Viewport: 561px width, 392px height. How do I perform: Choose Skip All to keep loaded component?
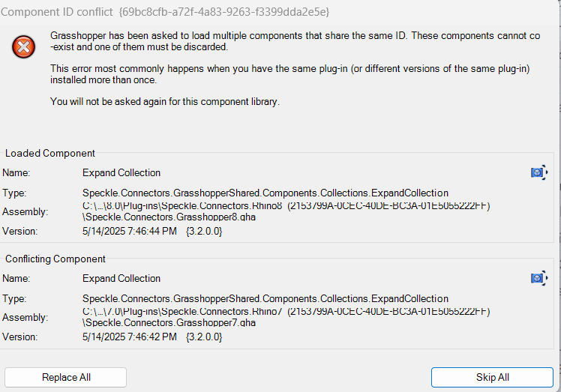tap(492, 377)
